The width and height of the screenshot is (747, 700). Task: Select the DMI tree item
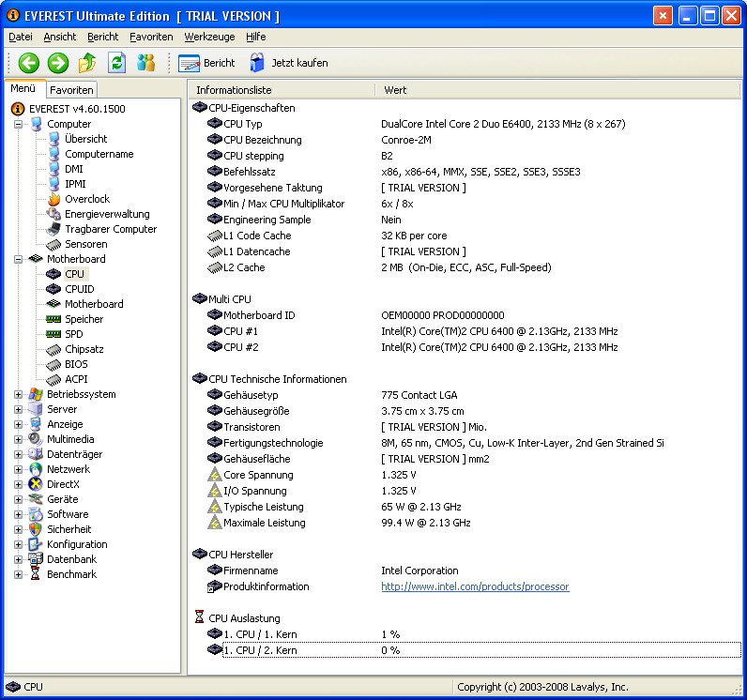74,169
